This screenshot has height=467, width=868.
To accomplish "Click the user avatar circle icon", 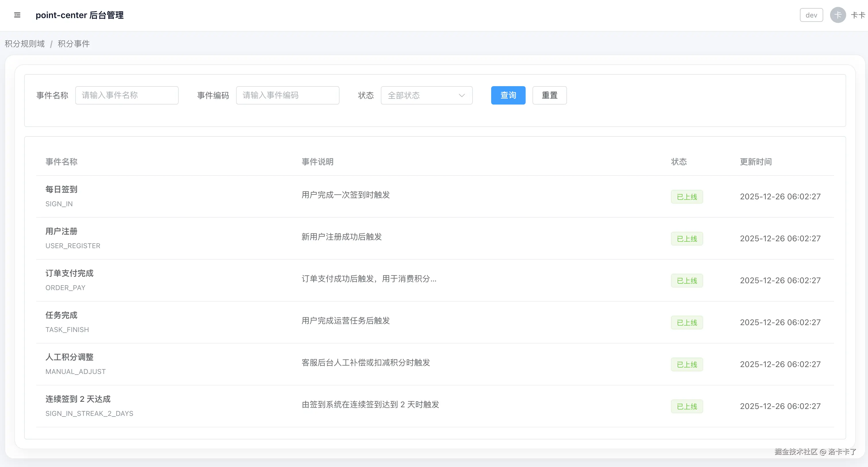I will (837, 15).
